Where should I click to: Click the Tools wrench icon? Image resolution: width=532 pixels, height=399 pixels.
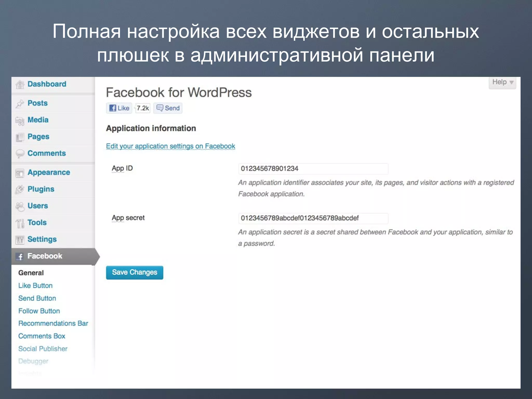(20, 223)
